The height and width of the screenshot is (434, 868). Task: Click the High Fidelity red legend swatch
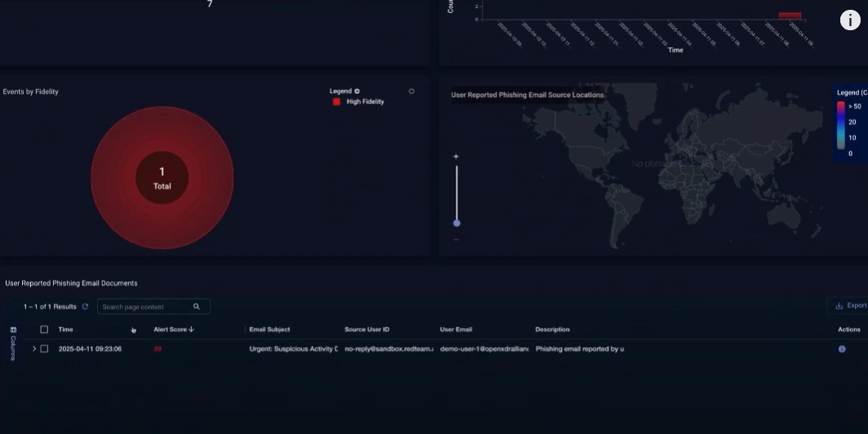click(x=336, y=102)
